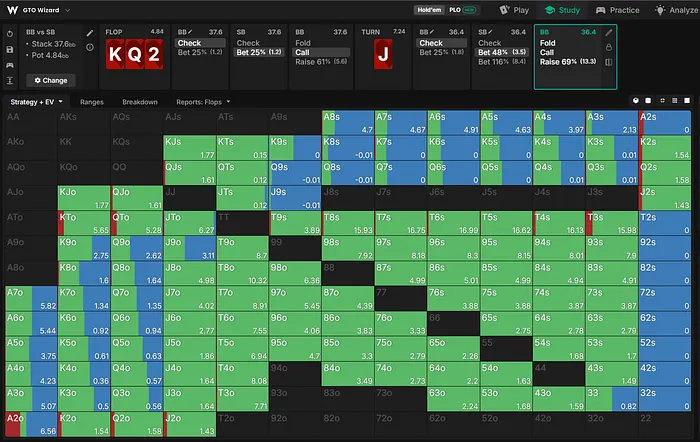Viewport: 700px width, 442px height.
Task: Click the A8s hand cell
Action: click(x=348, y=123)
